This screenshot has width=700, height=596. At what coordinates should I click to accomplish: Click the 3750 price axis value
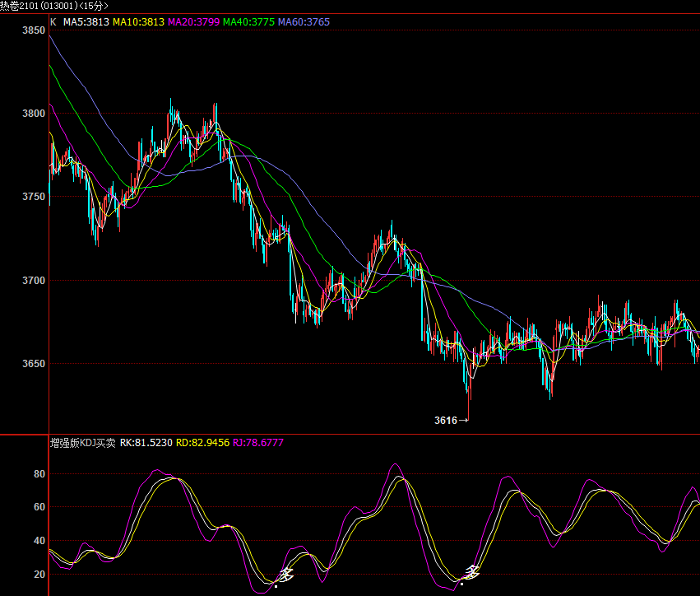point(34,197)
